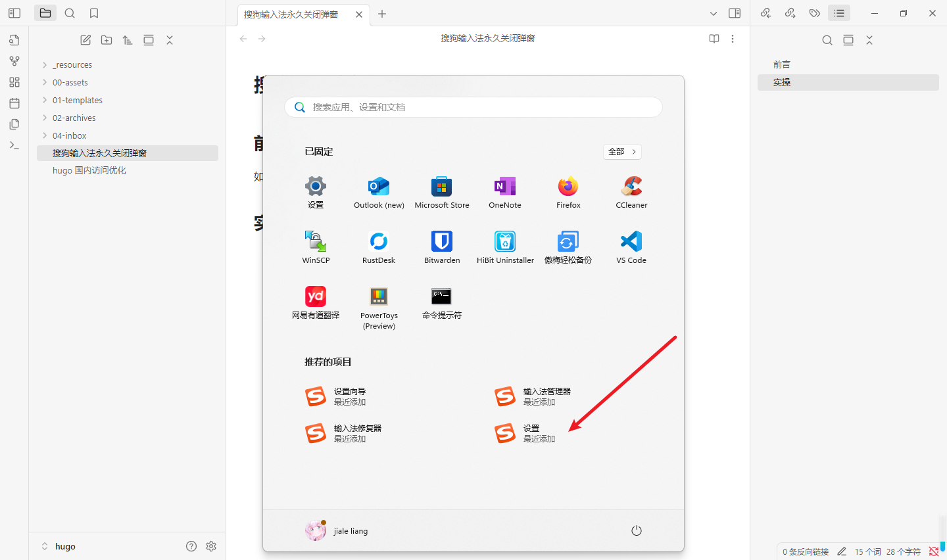Click the power button in Start menu image

point(637,530)
